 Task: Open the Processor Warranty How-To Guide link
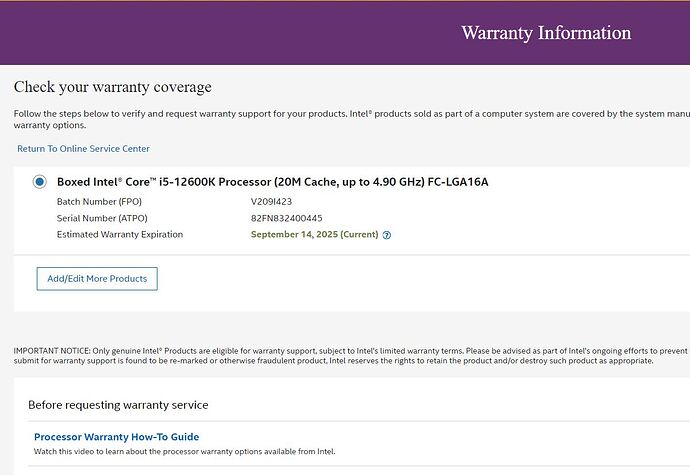pos(116,437)
